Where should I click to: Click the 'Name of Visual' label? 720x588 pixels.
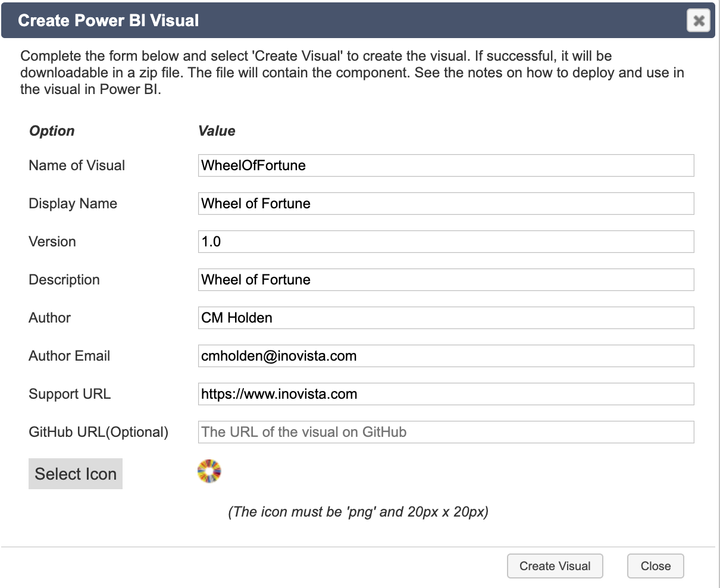(x=77, y=165)
